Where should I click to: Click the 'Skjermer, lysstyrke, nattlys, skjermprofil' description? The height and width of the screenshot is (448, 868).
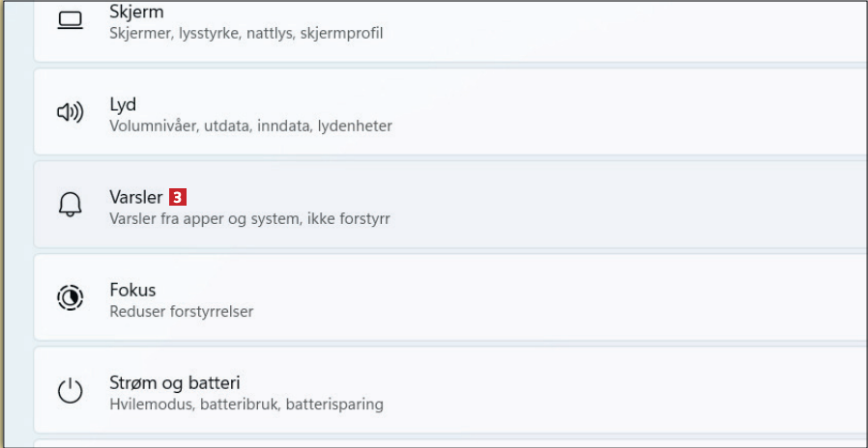[x=246, y=34]
